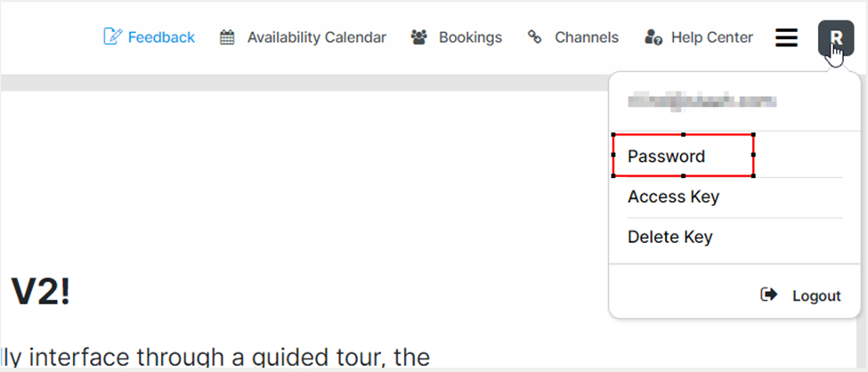The image size is (868, 372).
Task: Click the Feedback pencil icon
Action: click(x=113, y=37)
